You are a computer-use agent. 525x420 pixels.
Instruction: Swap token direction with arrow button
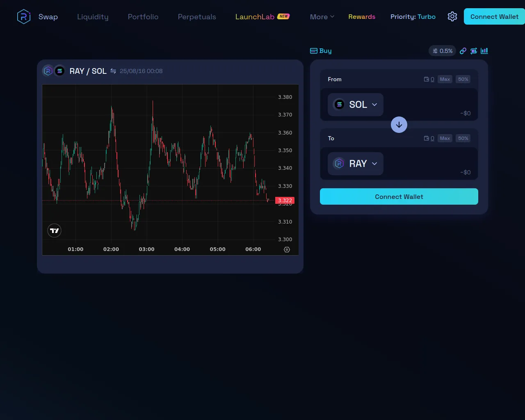pos(399,125)
